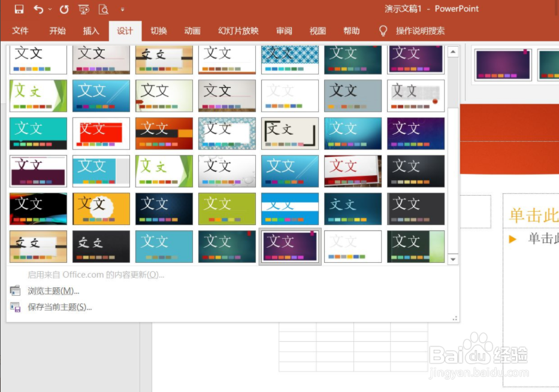Expand Customize Quick Access Toolbar dropdown

pyautogui.click(x=122, y=10)
